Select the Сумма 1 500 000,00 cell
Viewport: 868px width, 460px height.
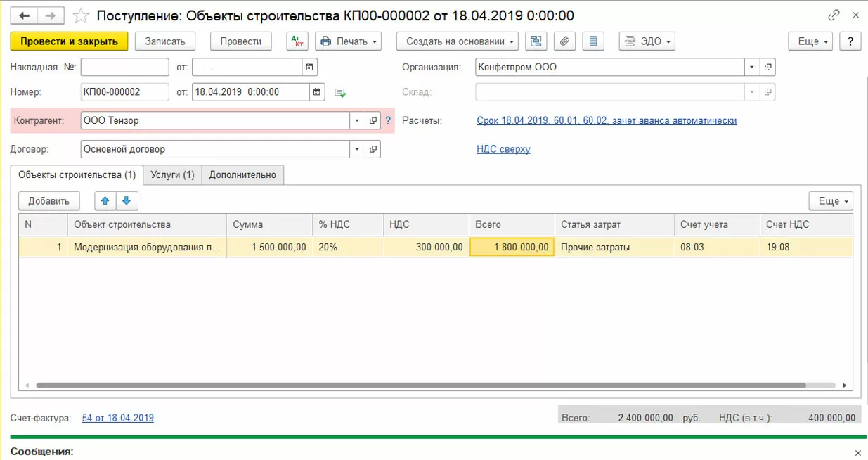tap(269, 247)
